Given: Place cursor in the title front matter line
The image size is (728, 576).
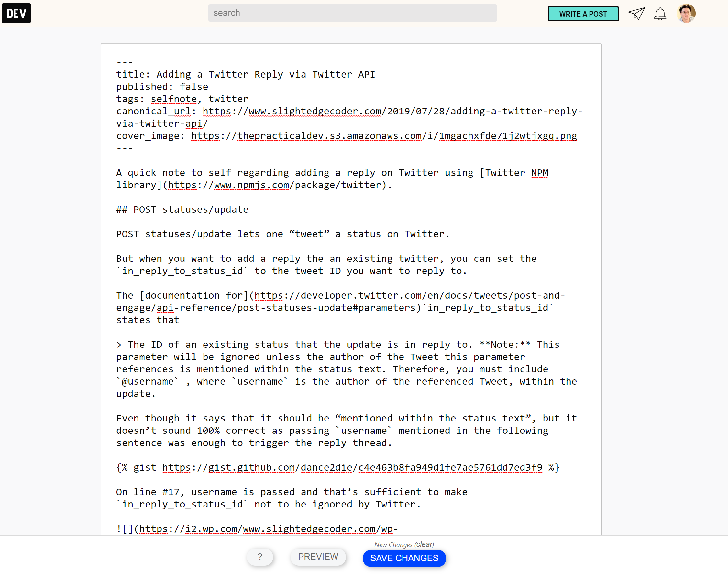Looking at the screenshot, I should point(245,75).
